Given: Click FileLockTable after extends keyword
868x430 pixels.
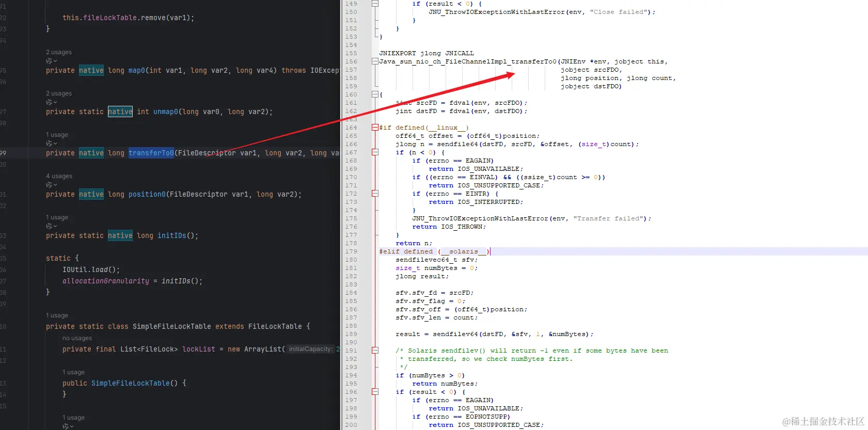Looking at the screenshot, I should click(x=275, y=326).
